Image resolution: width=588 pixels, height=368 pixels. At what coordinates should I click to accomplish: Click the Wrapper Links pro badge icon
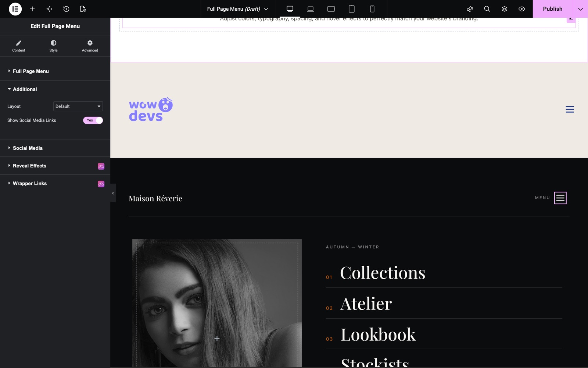(x=101, y=184)
